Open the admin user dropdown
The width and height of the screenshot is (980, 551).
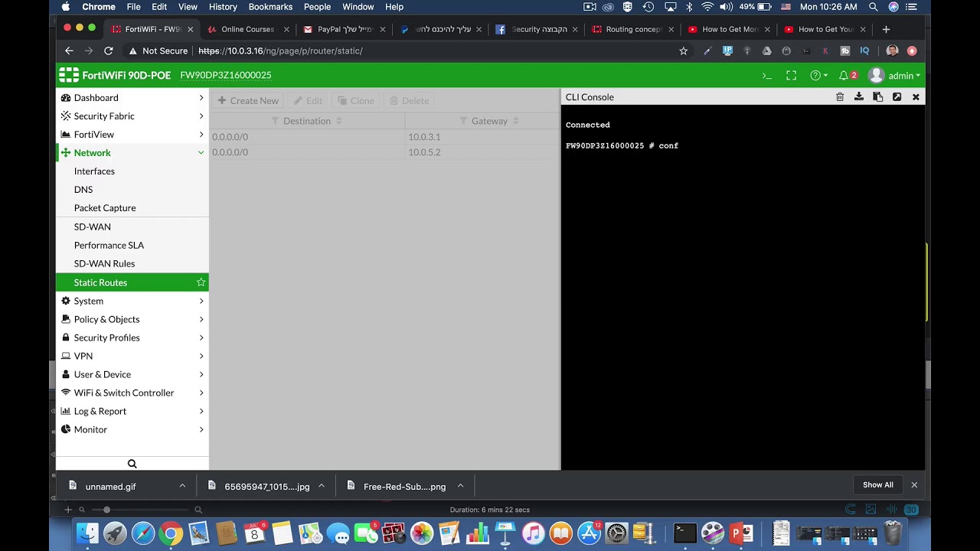click(894, 75)
